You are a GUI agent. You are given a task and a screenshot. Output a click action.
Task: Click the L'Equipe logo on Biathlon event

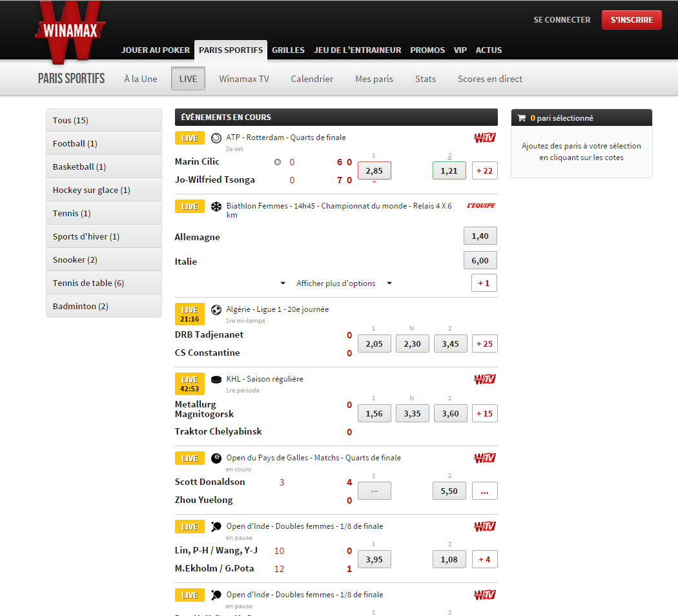[481, 206]
